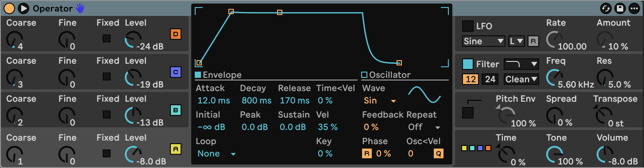The image size is (644, 168).
Task: Enable Fixed mode for oscillator B
Action: (x=107, y=115)
